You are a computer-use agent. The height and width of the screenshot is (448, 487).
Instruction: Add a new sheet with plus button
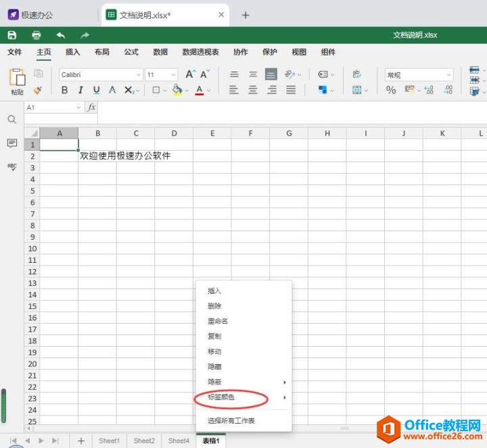pos(80,441)
